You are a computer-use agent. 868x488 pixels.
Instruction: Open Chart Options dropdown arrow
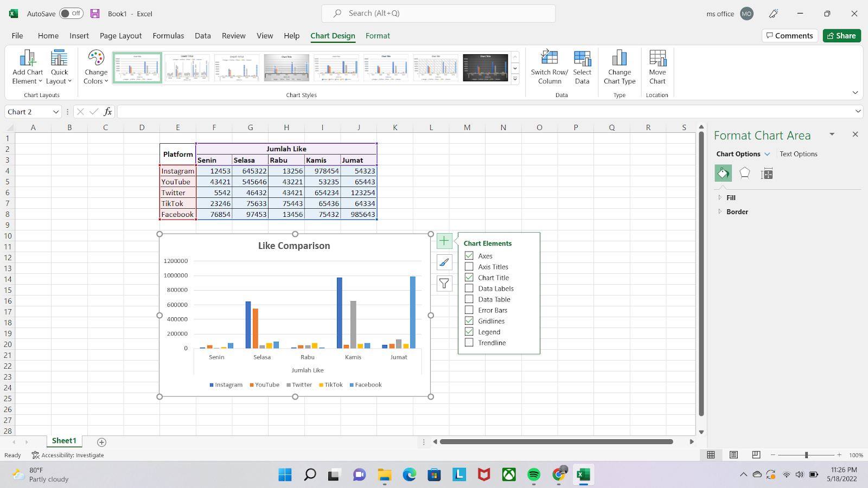pos(767,154)
